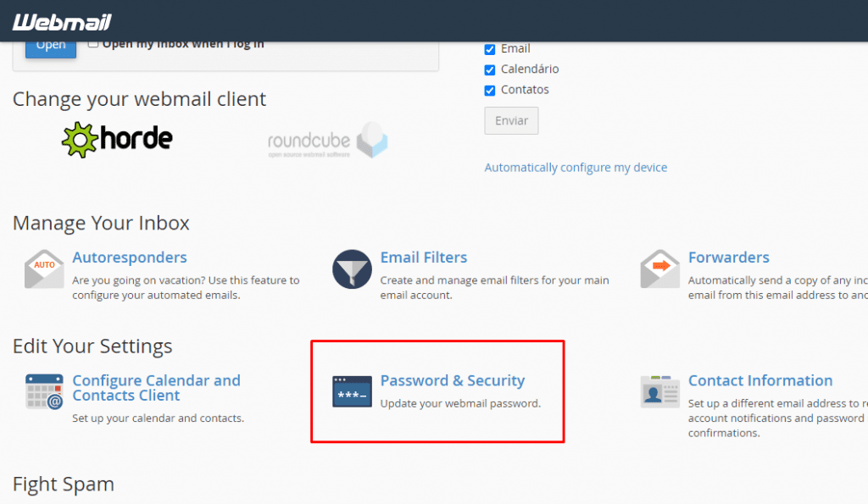Screen dimensions: 868x504
Task: Click the Autoresponders envelope icon
Action: point(44,269)
